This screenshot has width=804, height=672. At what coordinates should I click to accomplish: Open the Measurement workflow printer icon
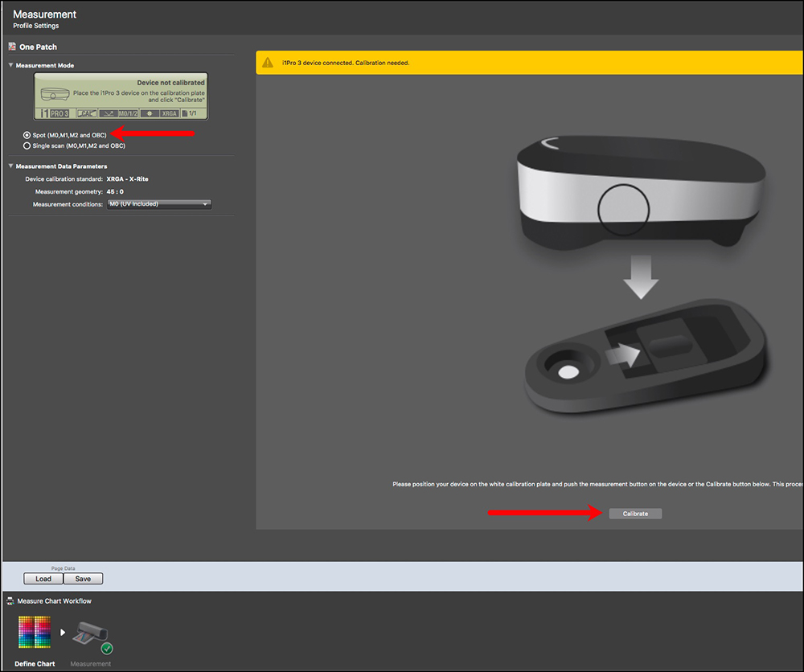[x=91, y=635]
